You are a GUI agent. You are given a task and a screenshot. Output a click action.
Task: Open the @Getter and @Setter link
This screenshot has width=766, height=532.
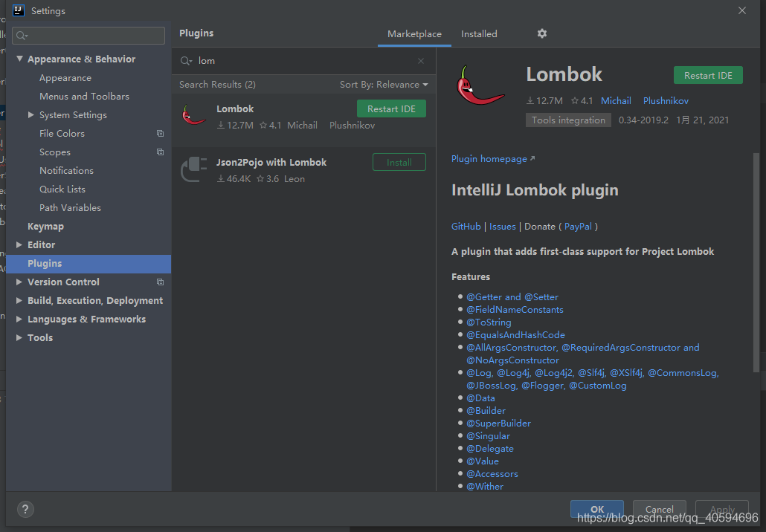point(512,296)
